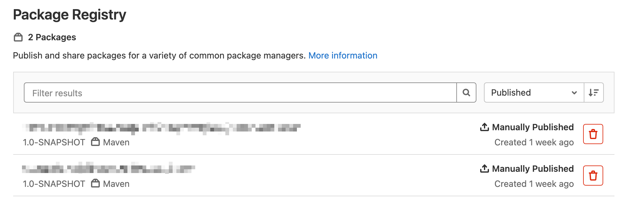This screenshot has width=644, height=207.
Task: Open the More information link
Action: [343, 55]
